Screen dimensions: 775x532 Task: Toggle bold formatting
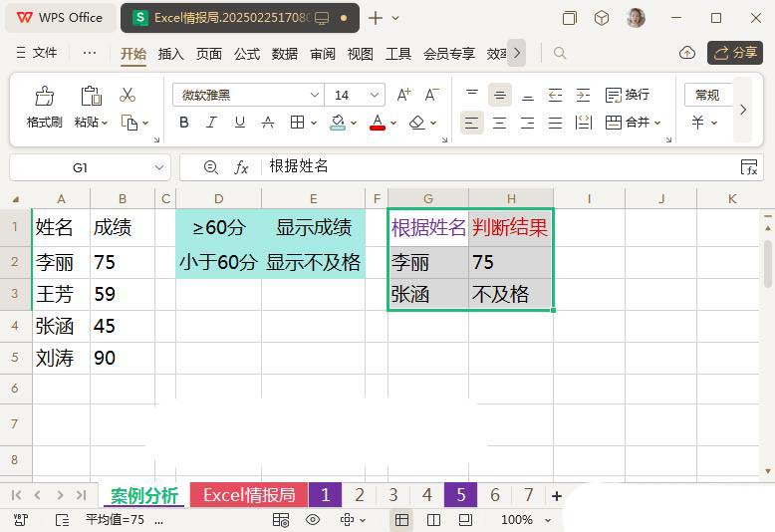tap(184, 123)
